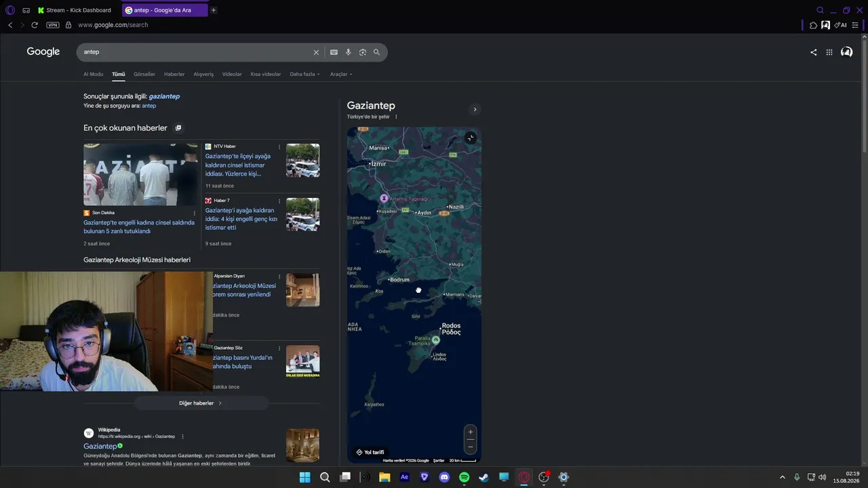Expand the map to full view
Image resolution: width=868 pixels, height=488 pixels.
coord(471,138)
